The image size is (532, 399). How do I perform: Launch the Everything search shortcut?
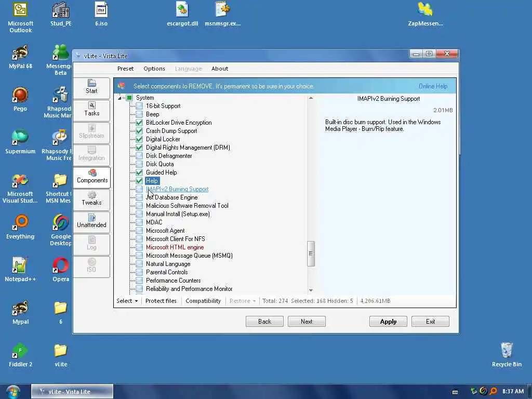(20, 227)
